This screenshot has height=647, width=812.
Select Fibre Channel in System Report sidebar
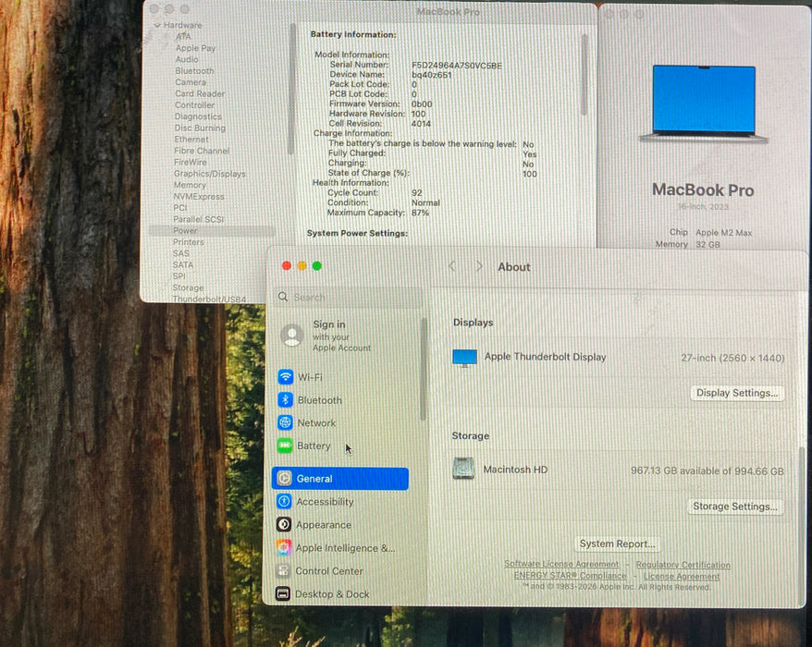(202, 151)
